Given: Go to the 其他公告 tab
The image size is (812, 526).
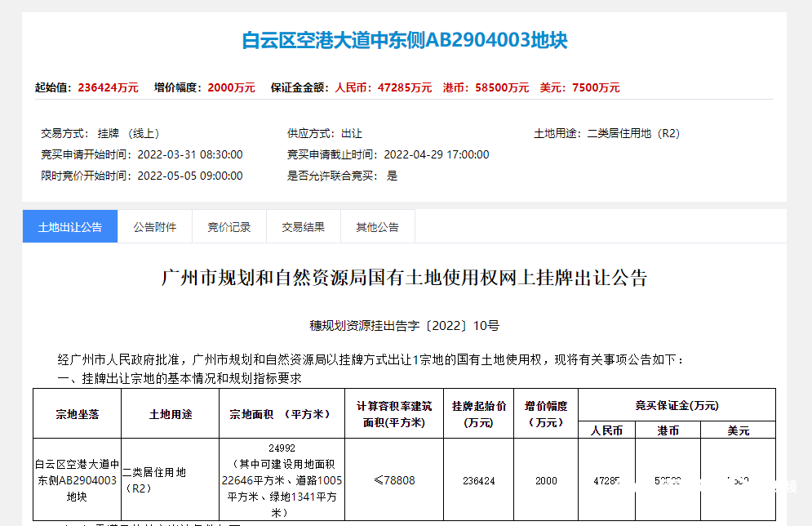Looking at the screenshot, I should click(378, 226).
